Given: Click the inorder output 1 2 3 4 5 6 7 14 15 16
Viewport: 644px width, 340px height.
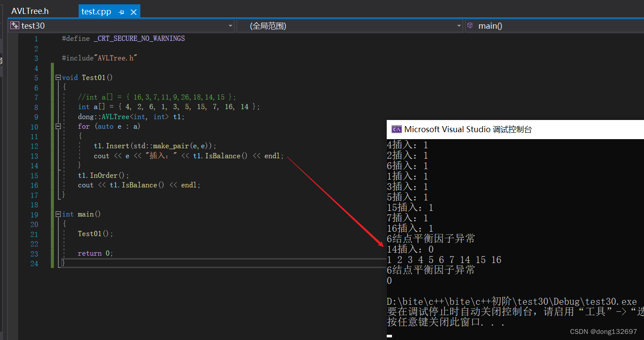Looking at the screenshot, I should coord(444,260).
